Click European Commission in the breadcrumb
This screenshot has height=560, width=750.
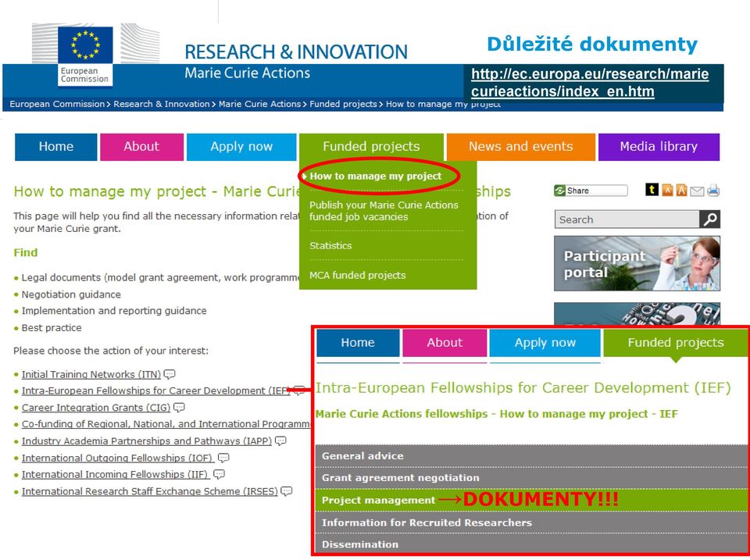pyautogui.click(x=57, y=104)
